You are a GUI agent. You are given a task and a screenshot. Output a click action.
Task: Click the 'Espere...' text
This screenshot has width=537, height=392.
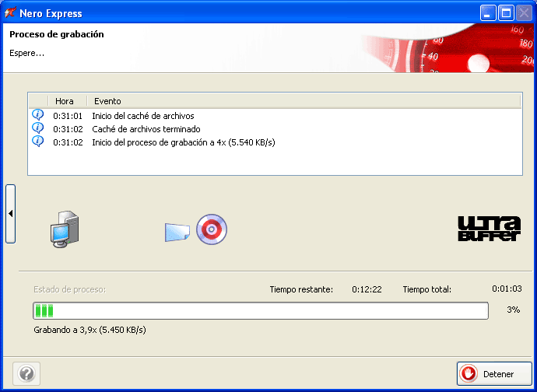(26, 54)
